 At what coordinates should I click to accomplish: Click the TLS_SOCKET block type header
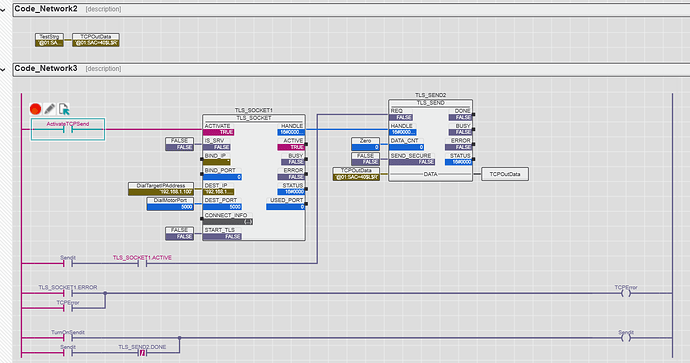pyautogui.click(x=254, y=118)
